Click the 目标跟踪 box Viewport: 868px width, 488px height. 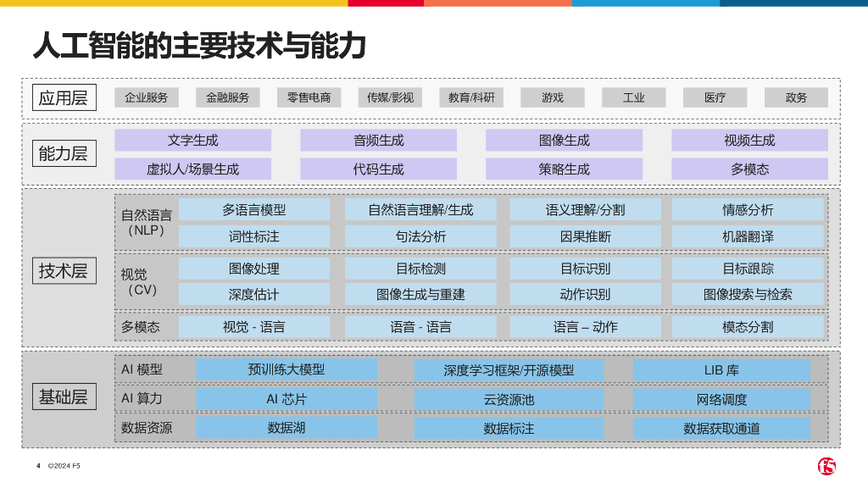click(748, 269)
